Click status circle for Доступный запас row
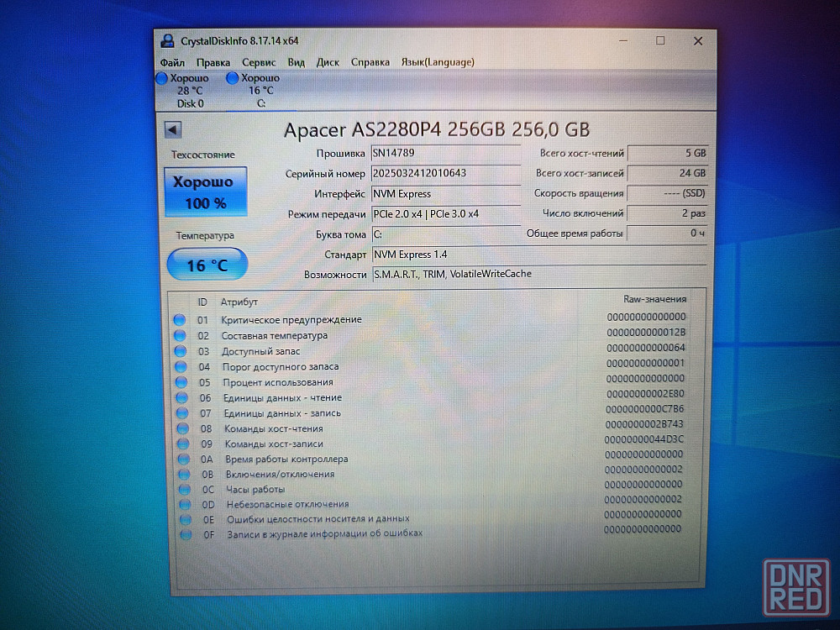This screenshot has width=840, height=630. tap(180, 351)
